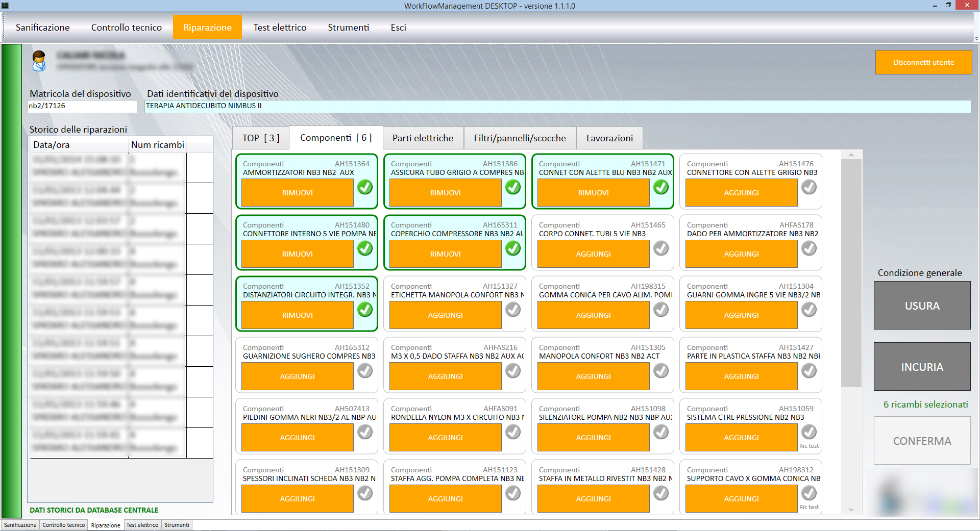The height and width of the screenshot is (531, 980).
Task: Remove AMMORTIZZATORI NB3 NB2 AUX via RIMUOVI
Action: [298, 193]
